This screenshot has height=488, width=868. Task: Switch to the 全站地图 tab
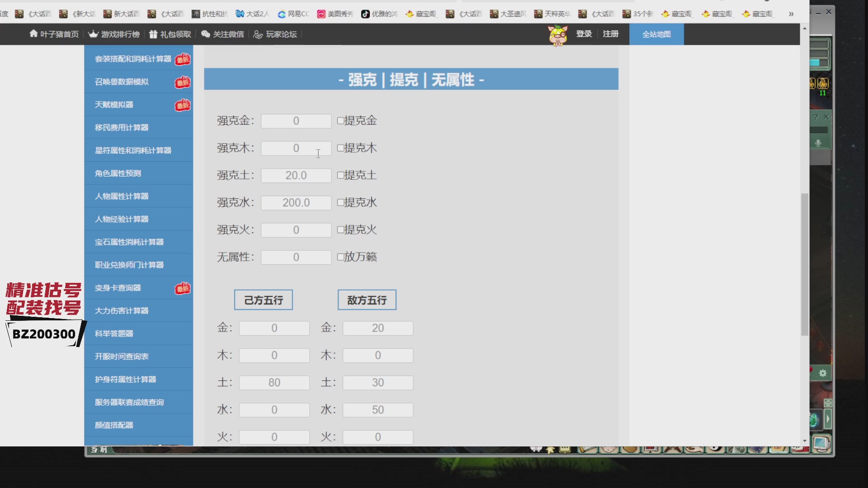pyautogui.click(x=656, y=34)
